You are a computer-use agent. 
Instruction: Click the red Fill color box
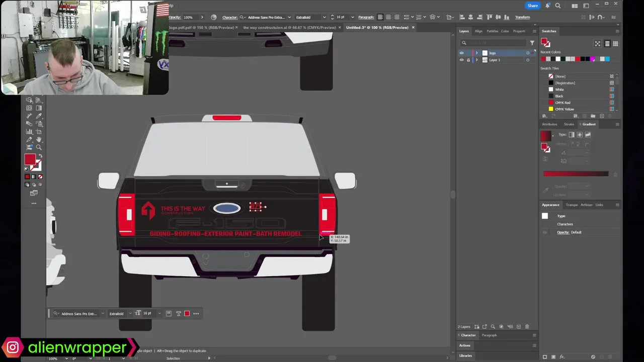[x=30, y=159]
